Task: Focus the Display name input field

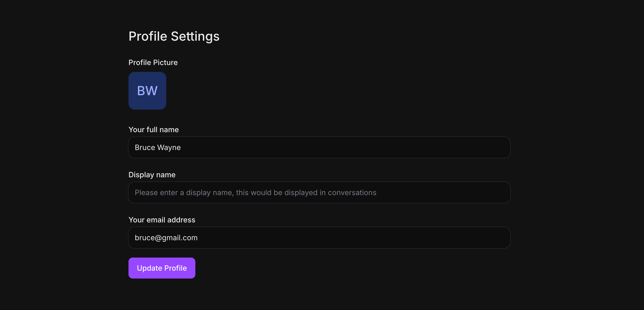Action: tap(319, 193)
